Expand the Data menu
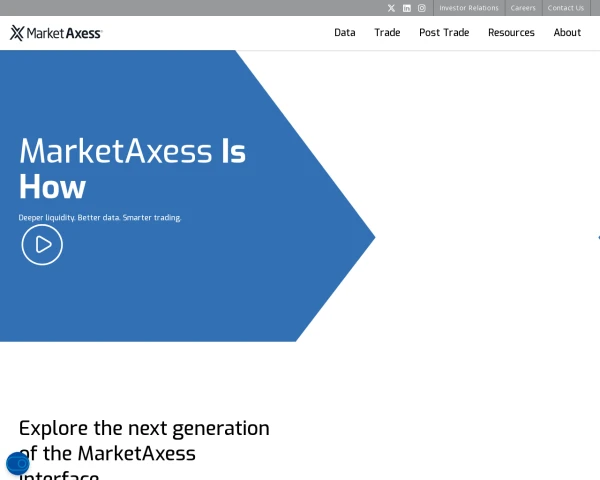The image size is (600, 480). tap(345, 33)
